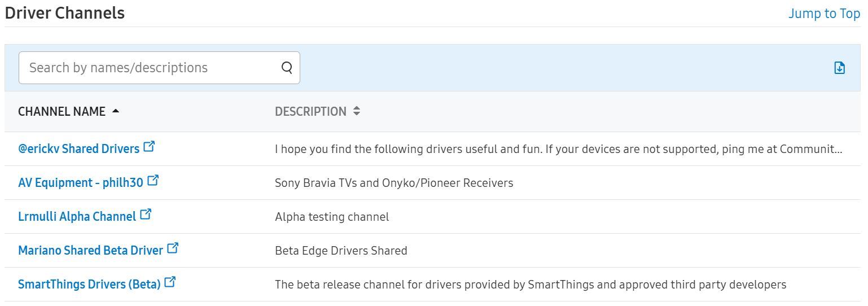This screenshot has width=868, height=306.
Task: Open the @erickv Shared Drivers channel
Action: (78, 149)
